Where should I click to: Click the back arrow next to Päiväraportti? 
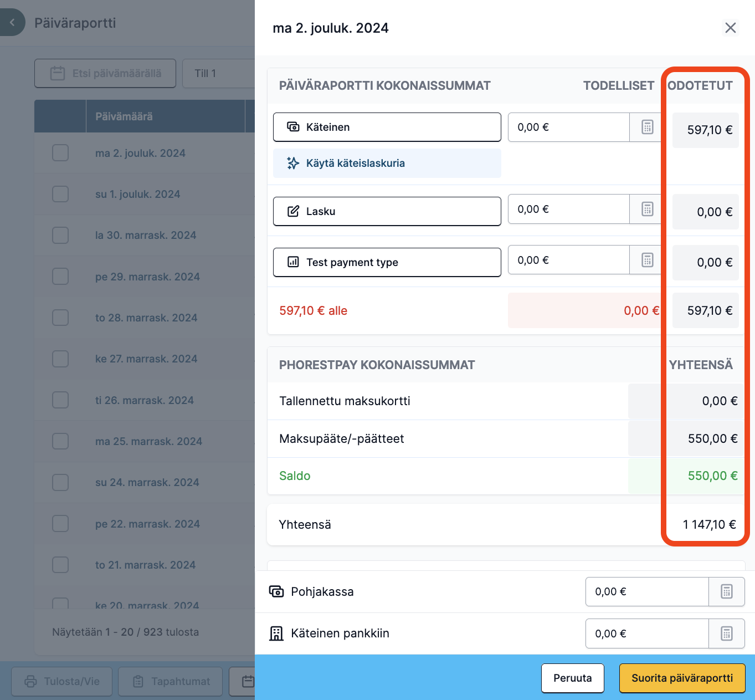pyautogui.click(x=12, y=23)
